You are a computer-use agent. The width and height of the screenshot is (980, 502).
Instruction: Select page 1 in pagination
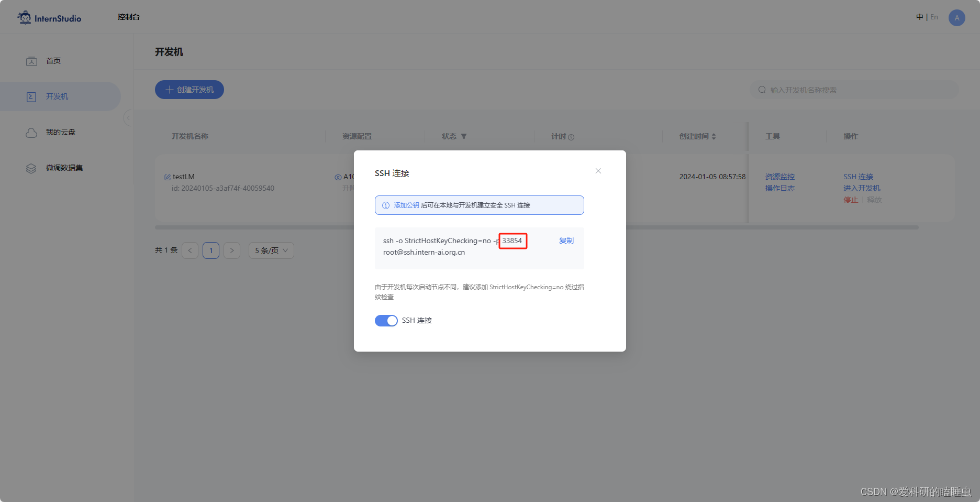tap(211, 250)
